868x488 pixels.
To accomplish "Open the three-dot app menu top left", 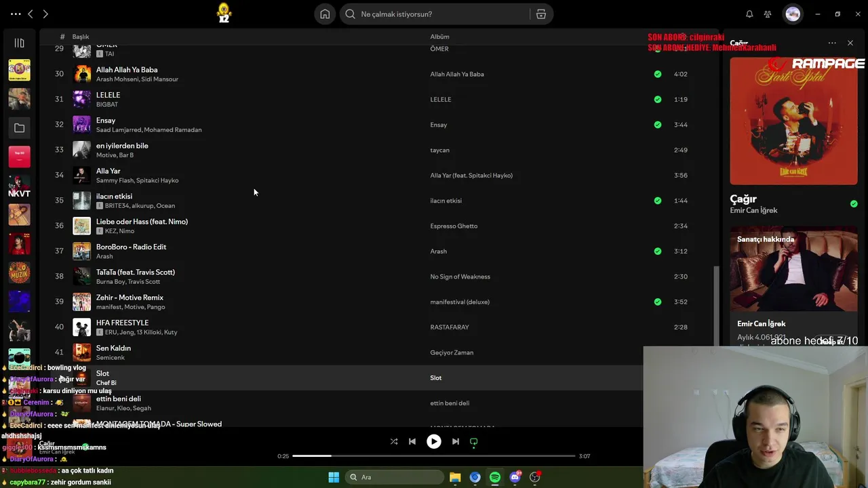I will tap(16, 14).
